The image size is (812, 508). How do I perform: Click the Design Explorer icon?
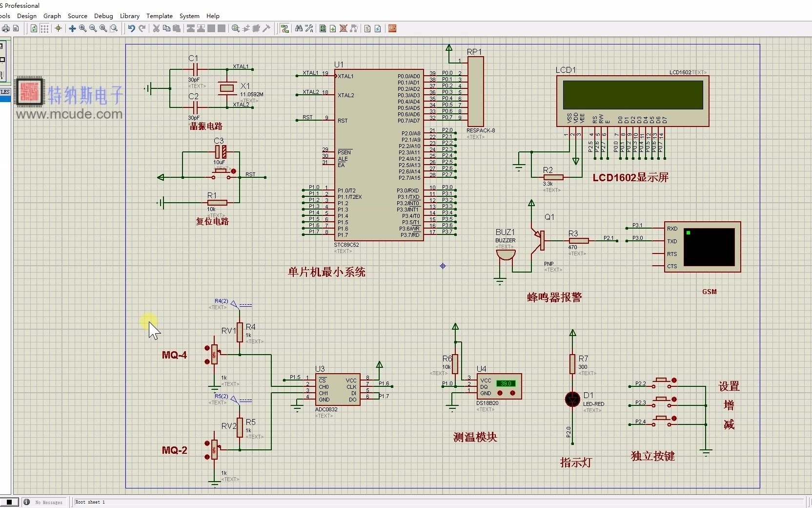(323, 28)
